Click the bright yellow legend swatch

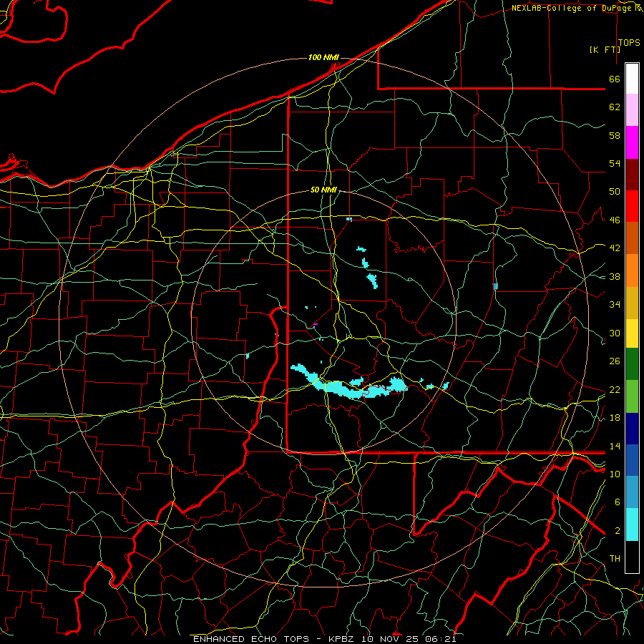tap(632, 333)
